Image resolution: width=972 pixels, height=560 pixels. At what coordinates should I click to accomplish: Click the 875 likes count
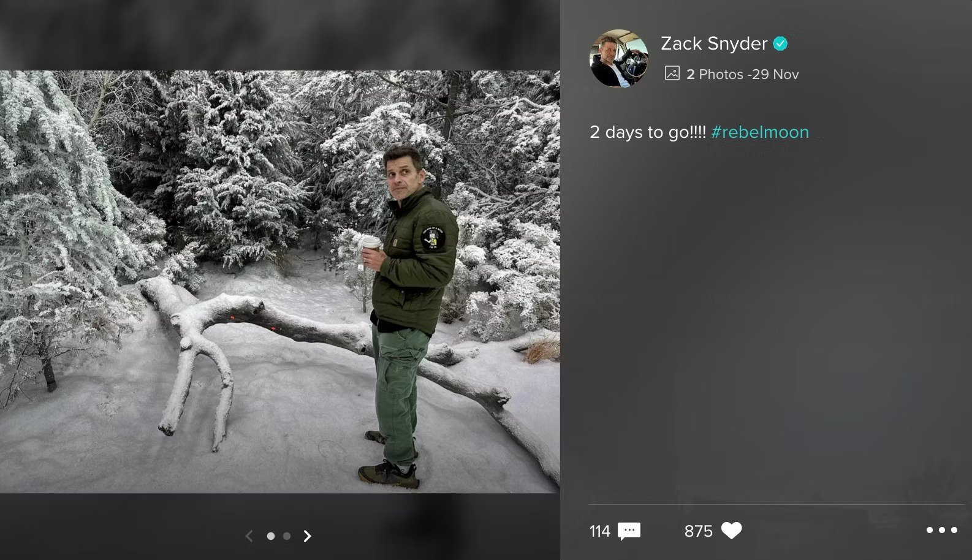pyautogui.click(x=698, y=531)
